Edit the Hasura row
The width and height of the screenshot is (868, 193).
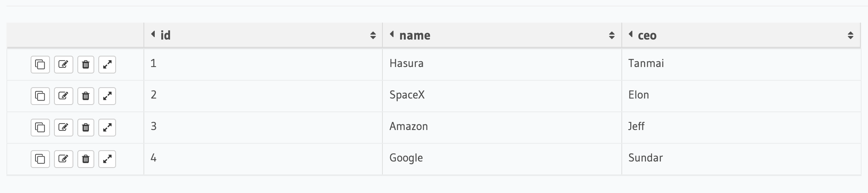coord(64,65)
